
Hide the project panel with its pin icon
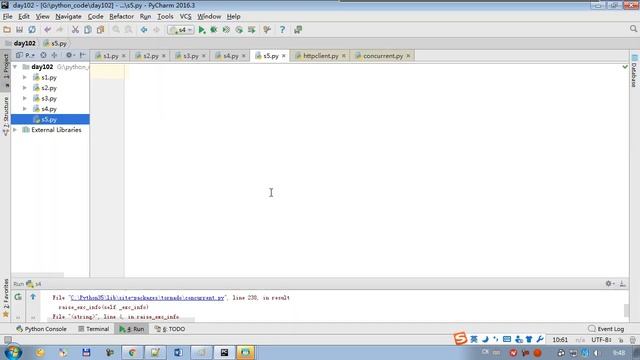tap(82, 55)
